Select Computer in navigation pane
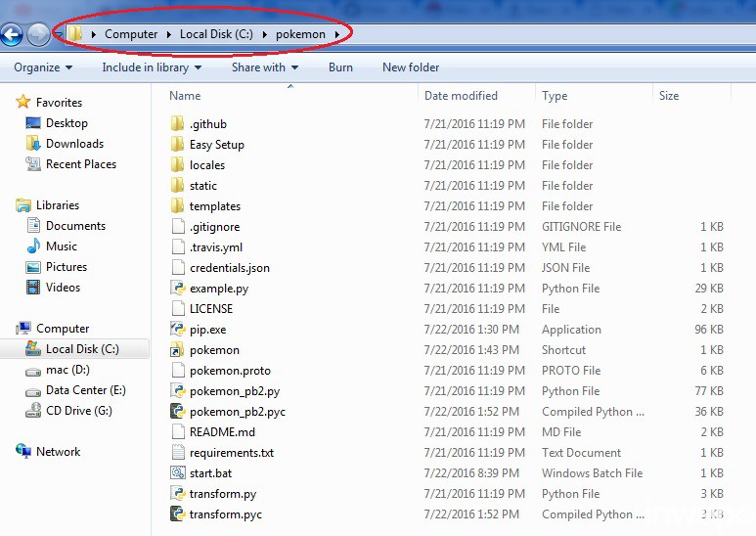The image size is (756, 536). (x=63, y=329)
